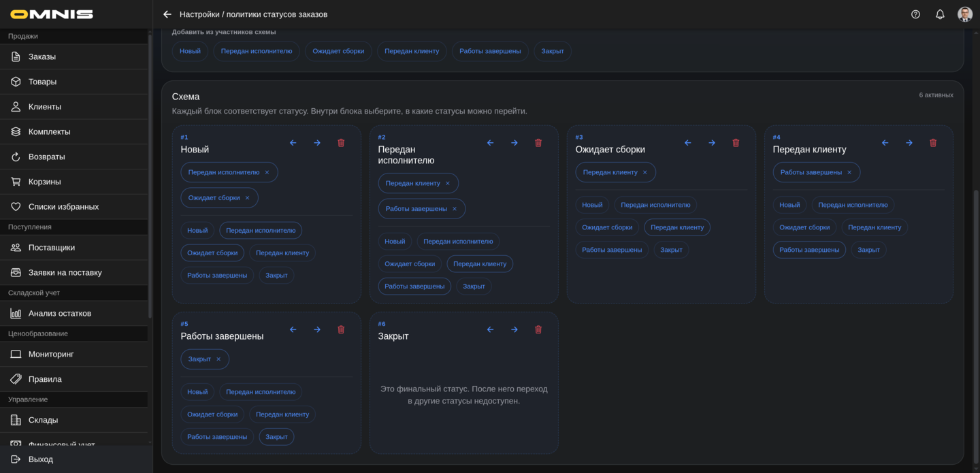Move Передан исполнителю block right with arrow
980x473 pixels.
click(514, 143)
